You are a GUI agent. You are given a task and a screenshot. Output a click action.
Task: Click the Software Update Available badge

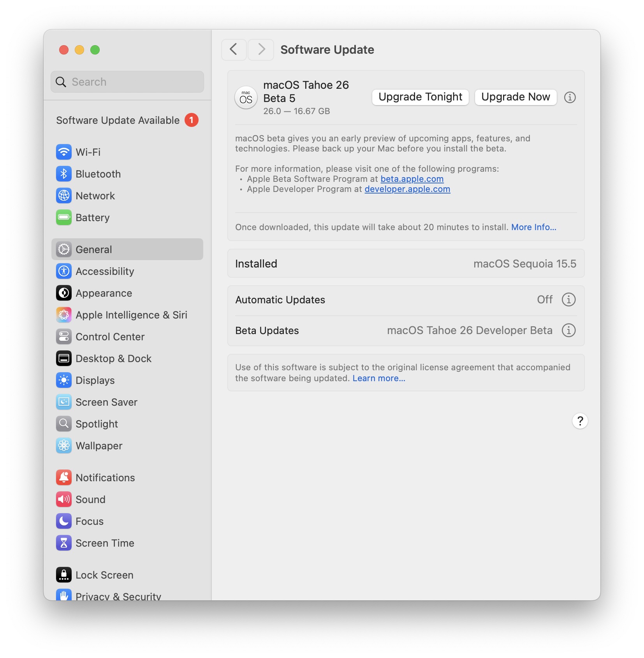point(191,120)
